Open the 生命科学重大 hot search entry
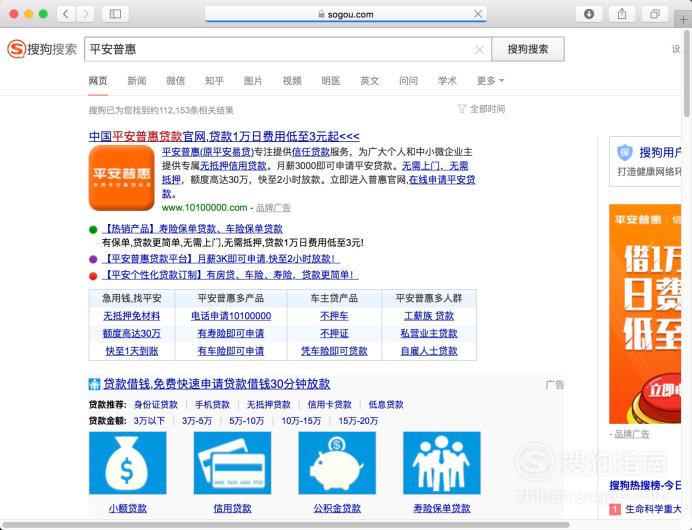Viewport: 692px width, 530px height. click(x=653, y=509)
